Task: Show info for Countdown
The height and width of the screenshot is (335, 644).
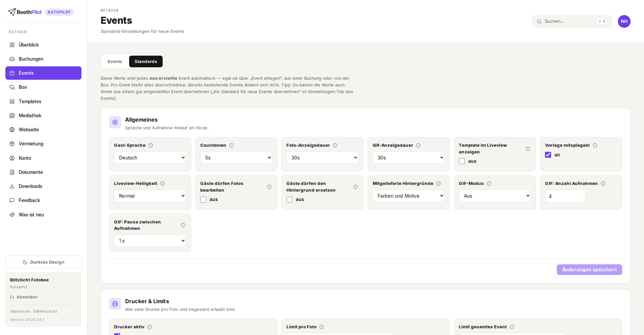Action: coord(231,145)
